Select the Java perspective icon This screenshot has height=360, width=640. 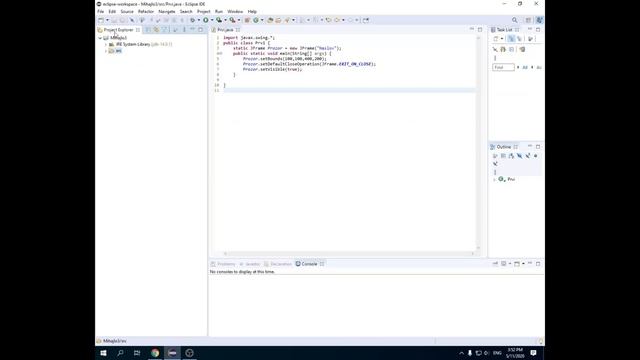[539, 20]
